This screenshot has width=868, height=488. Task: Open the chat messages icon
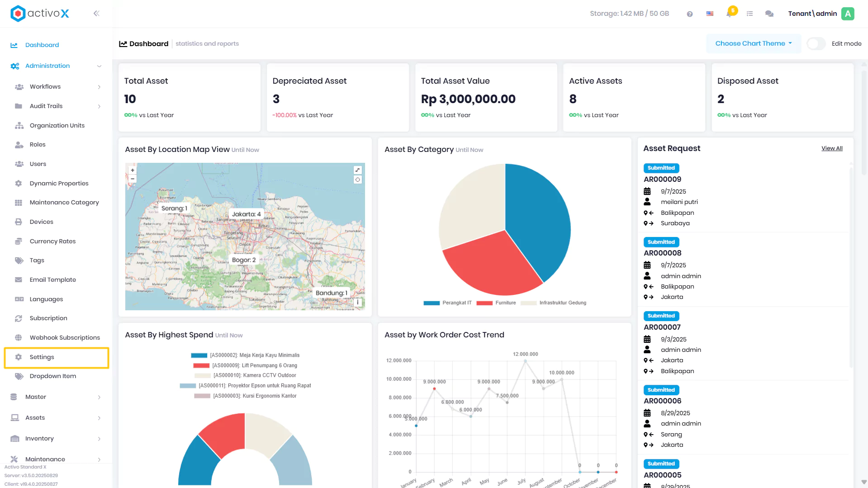pyautogui.click(x=769, y=14)
